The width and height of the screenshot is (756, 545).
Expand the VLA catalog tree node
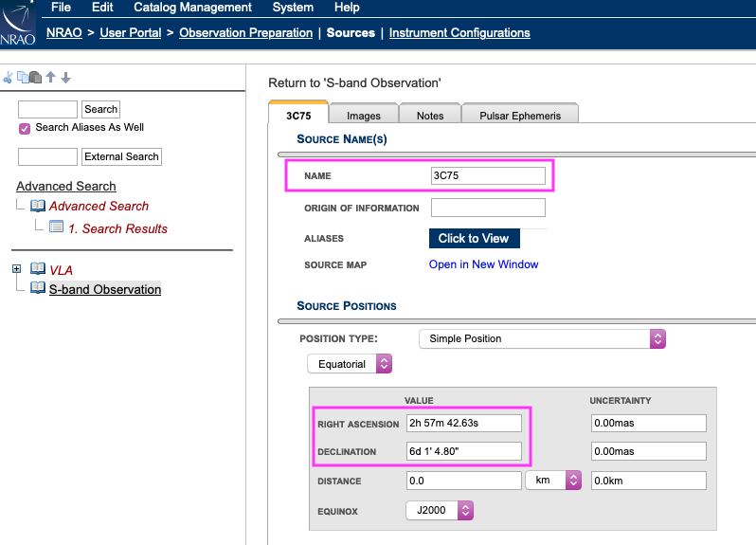[x=16, y=269]
